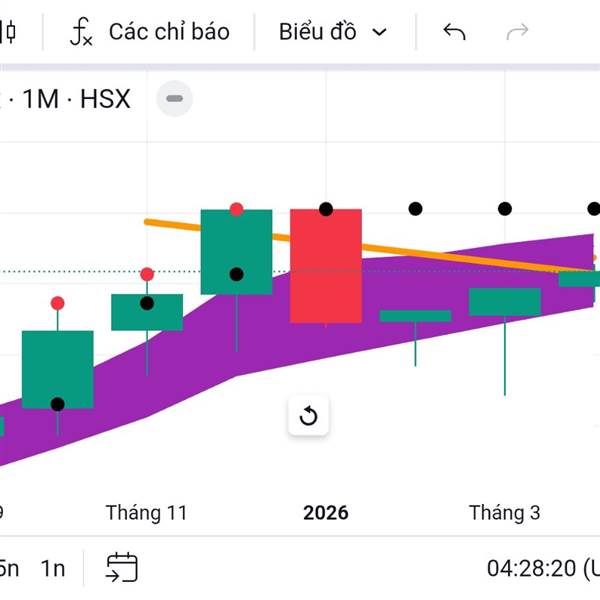
Task: Click the undo arrow icon
Action: click(454, 32)
